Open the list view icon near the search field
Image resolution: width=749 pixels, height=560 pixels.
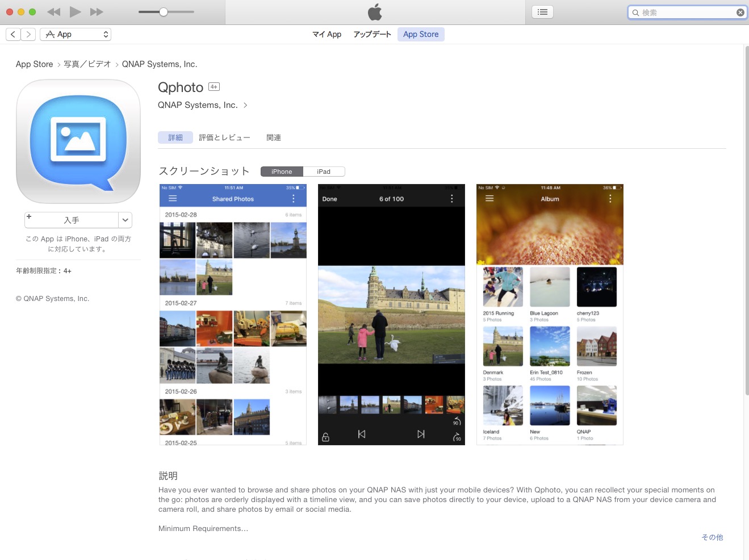pyautogui.click(x=542, y=11)
